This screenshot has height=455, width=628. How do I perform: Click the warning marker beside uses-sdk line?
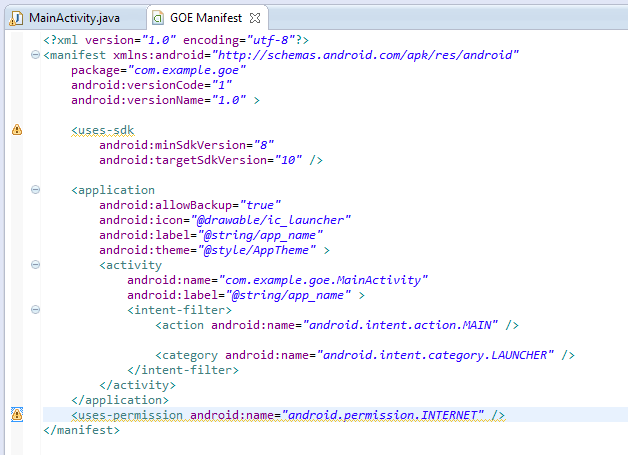tap(17, 130)
